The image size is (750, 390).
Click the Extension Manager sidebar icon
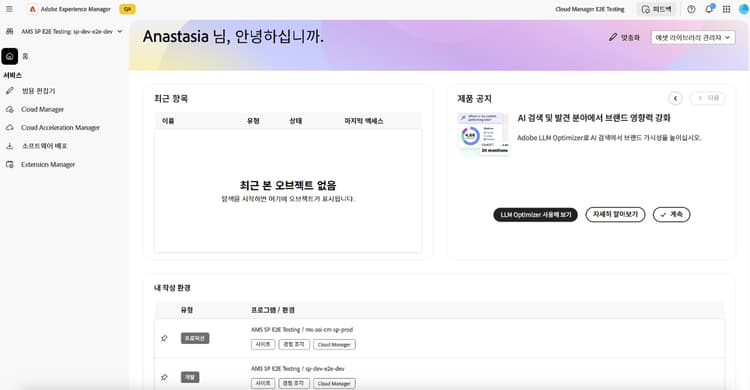[x=10, y=164]
